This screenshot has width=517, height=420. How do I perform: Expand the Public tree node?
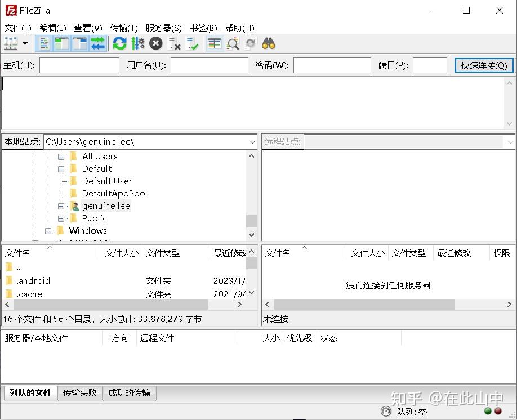click(61, 218)
